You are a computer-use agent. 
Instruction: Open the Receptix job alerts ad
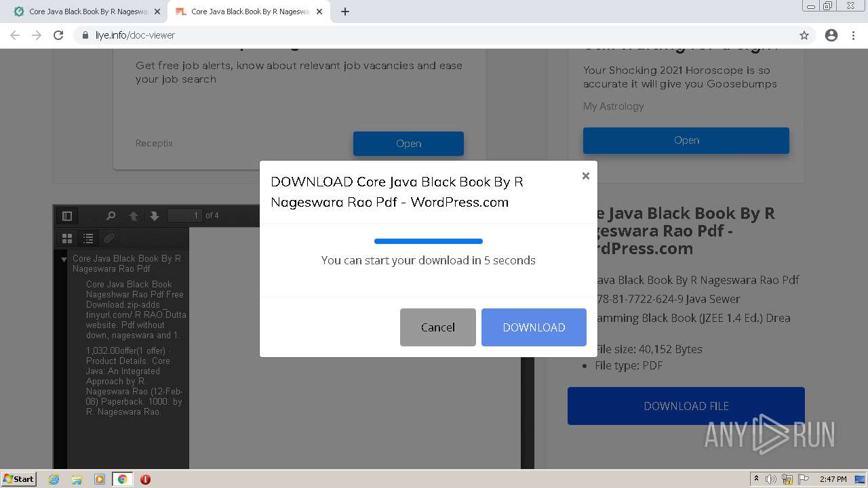pos(408,144)
